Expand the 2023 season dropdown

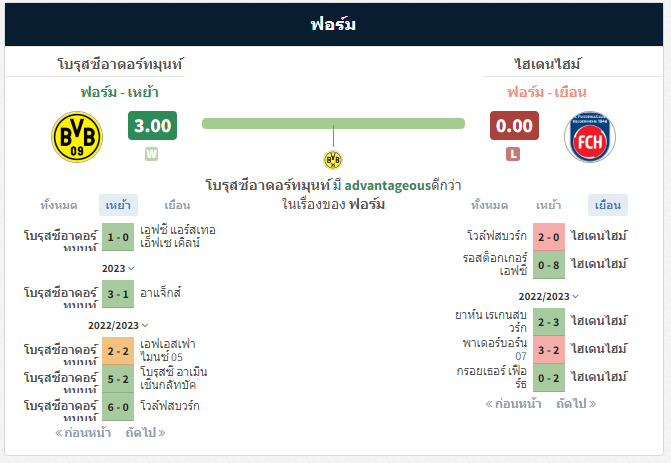click(118, 268)
